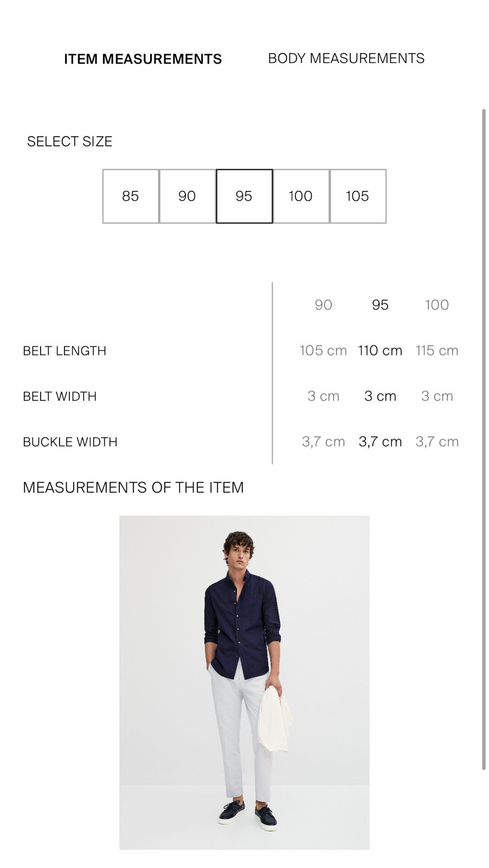Click column header 100 in table
This screenshot has width=489, height=868.
[x=436, y=305]
